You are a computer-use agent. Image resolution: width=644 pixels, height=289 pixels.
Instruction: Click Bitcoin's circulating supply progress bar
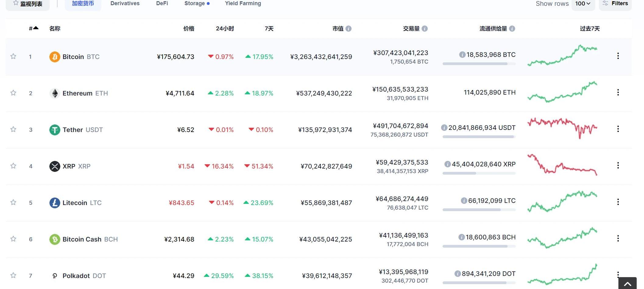(x=479, y=64)
